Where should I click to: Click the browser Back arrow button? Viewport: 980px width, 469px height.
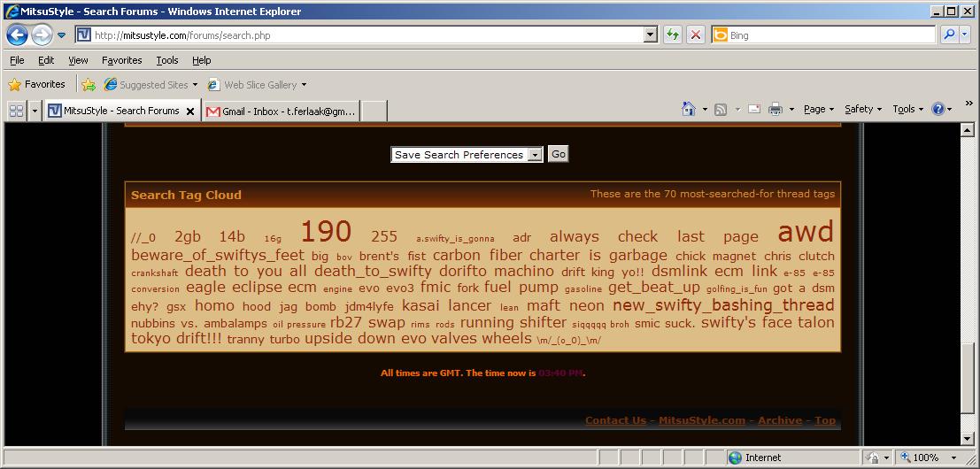tap(17, 35)
